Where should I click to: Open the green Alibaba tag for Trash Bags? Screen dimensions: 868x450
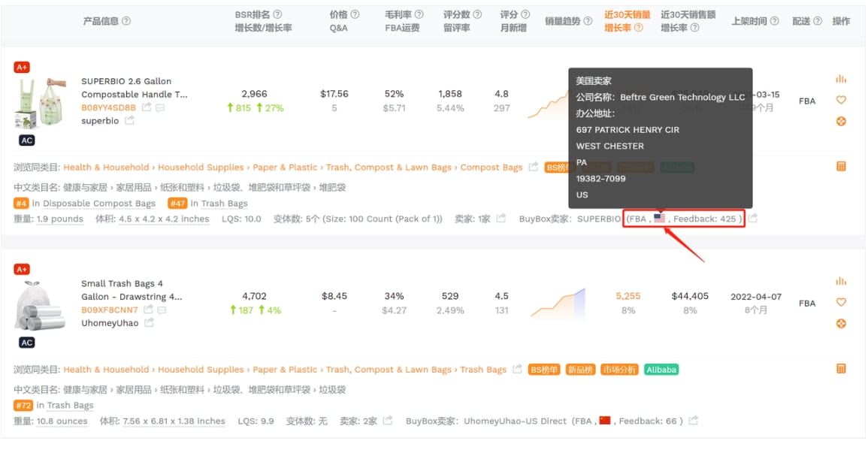(x=661, y=370)
